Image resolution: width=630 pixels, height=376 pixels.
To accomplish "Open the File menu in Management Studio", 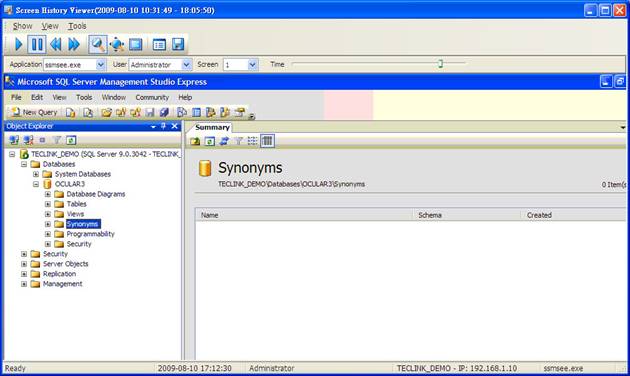I will click(x=16, y=97).
